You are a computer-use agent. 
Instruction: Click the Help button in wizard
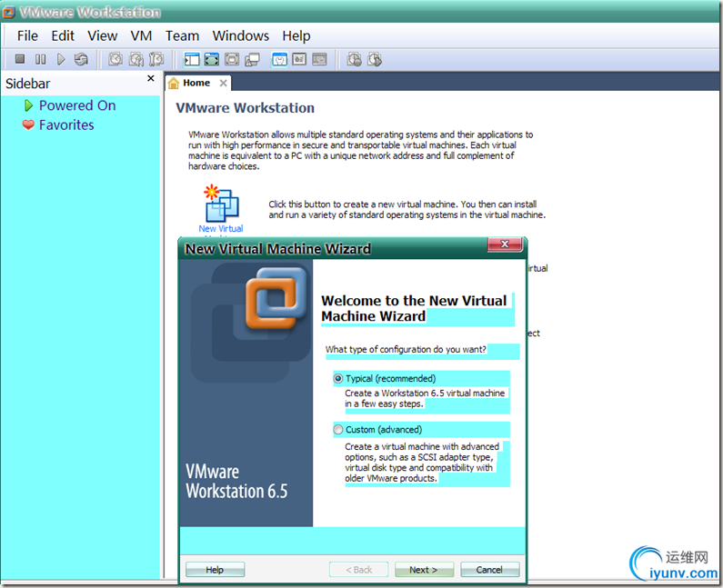[215, 570]
